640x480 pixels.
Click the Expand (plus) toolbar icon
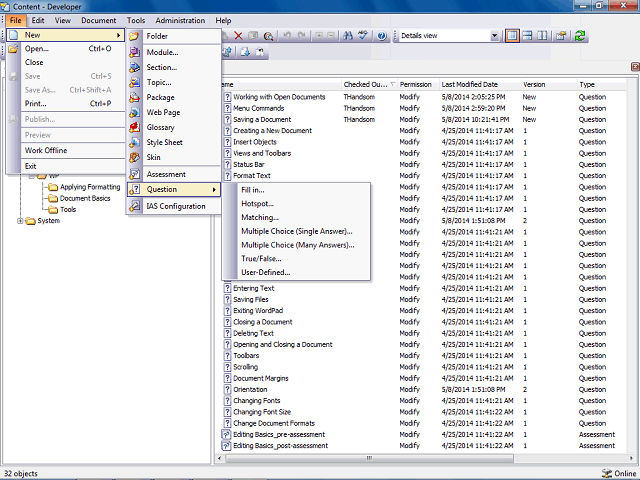pos(319,36)
